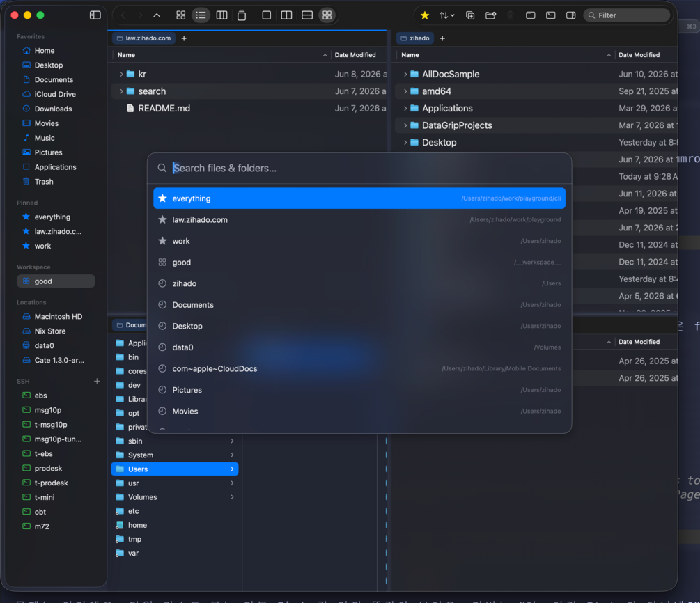
Task: Select vertical split dual pane layout
Action: [286, 15]
